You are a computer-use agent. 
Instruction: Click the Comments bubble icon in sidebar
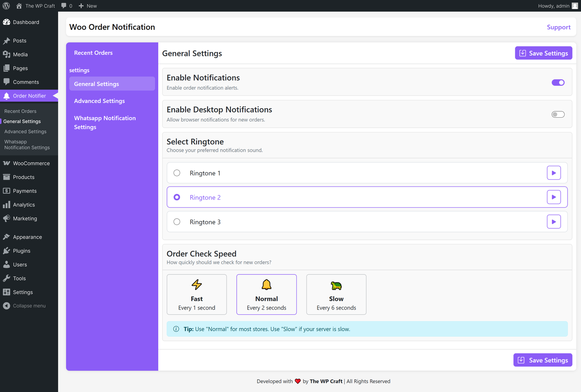click(7, 82)
